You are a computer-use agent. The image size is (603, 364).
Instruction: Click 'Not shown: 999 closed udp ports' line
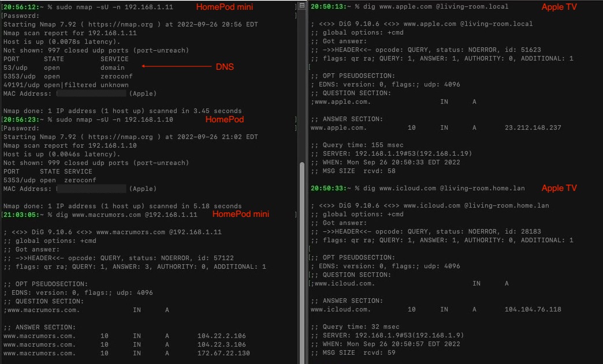point(96,163)
